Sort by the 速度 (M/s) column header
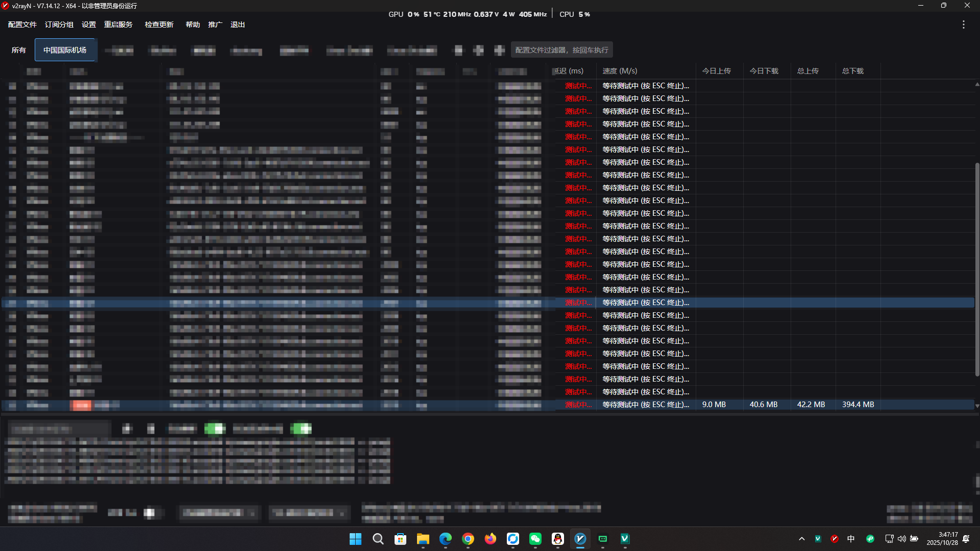980x551 pixels. tap(620, 71)
